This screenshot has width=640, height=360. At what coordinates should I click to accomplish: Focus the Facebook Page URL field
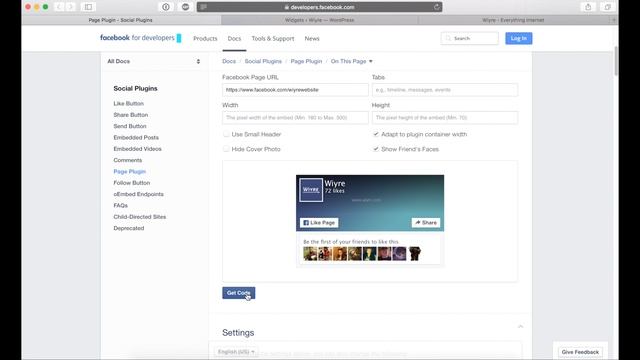(295, 90)
